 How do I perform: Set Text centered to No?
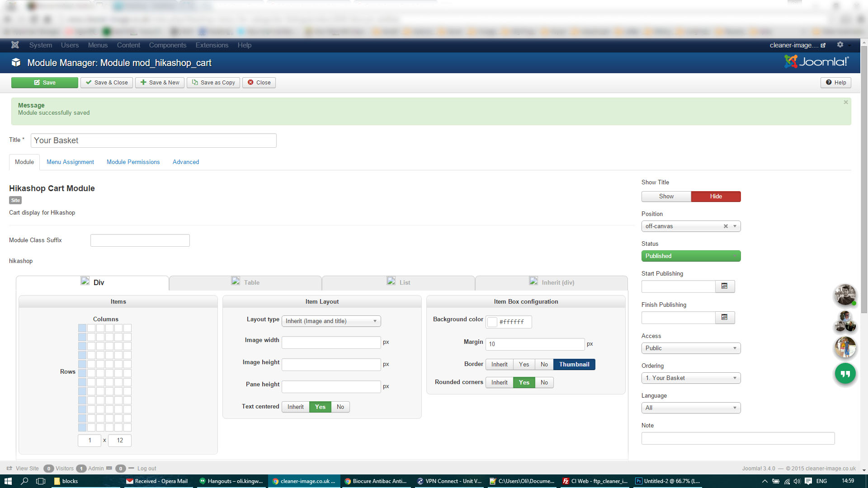[340, 407]
